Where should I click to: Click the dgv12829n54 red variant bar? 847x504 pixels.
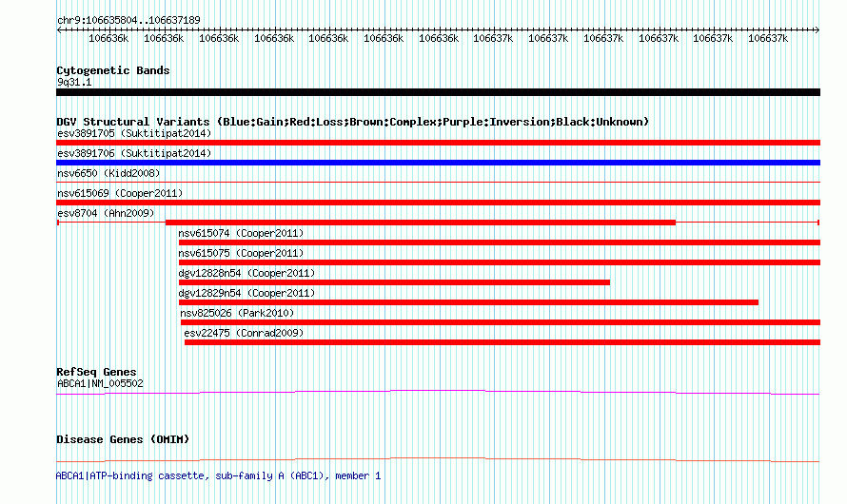[x=468, y=302]
